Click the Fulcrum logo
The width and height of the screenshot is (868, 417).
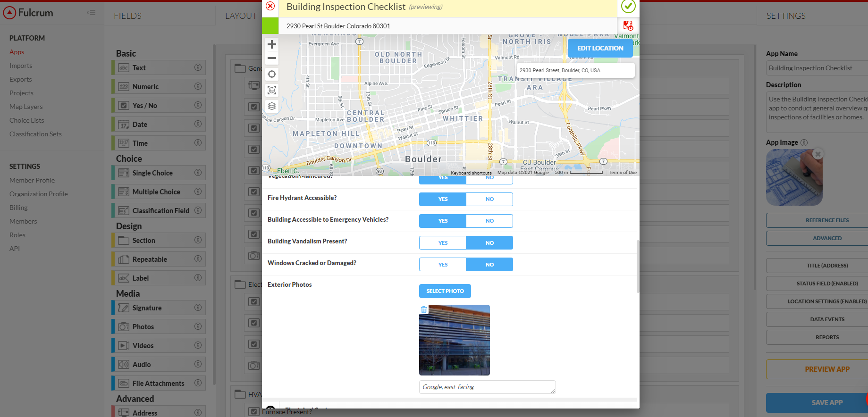tap(28, 13)
